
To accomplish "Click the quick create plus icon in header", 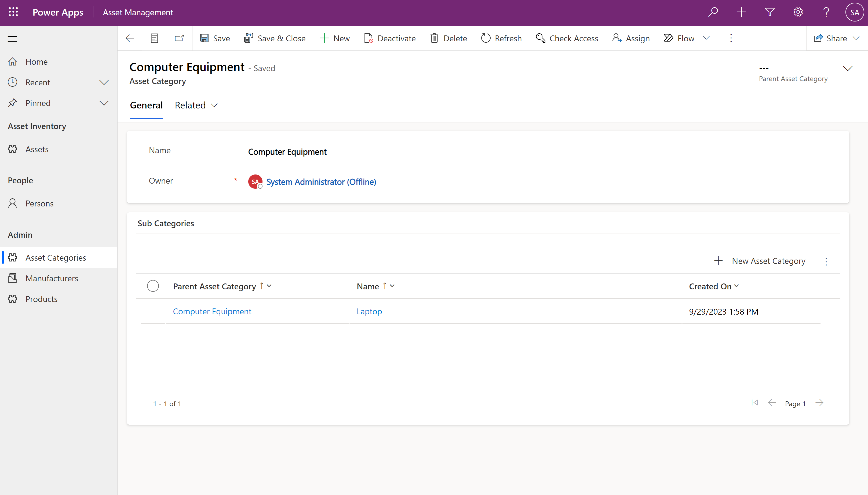I will coord(741,12).
